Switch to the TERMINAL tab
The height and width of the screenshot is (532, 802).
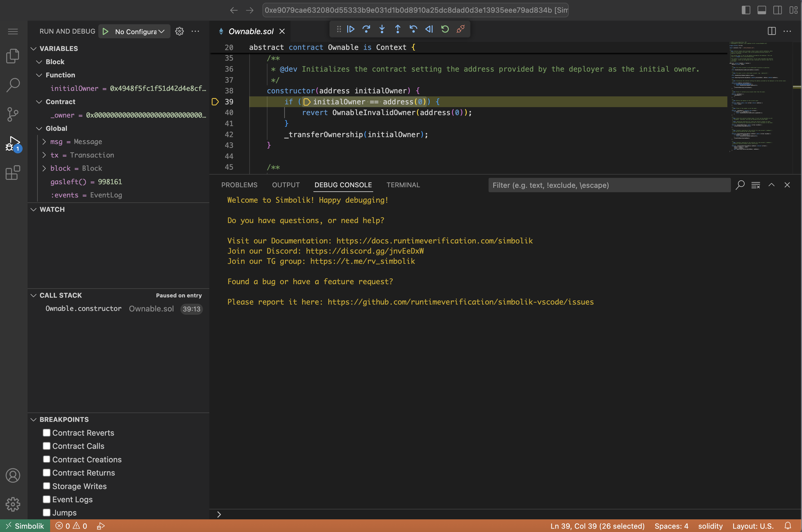coord(403,185)
